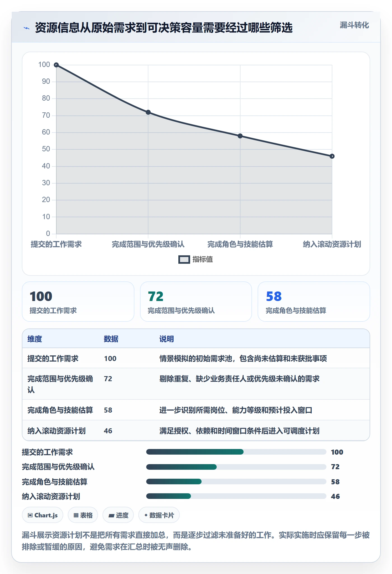Click the 数据卡片 chip

coord(159,515)
